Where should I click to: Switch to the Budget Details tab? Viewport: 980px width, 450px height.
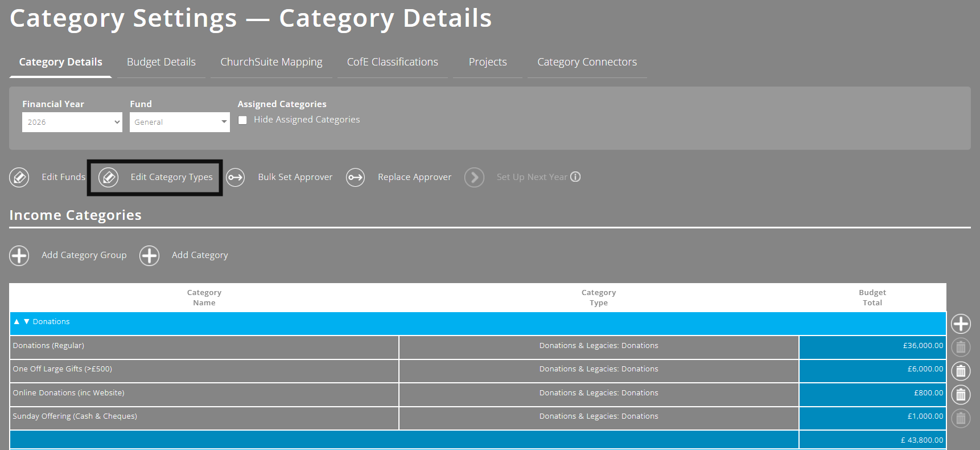161,62
